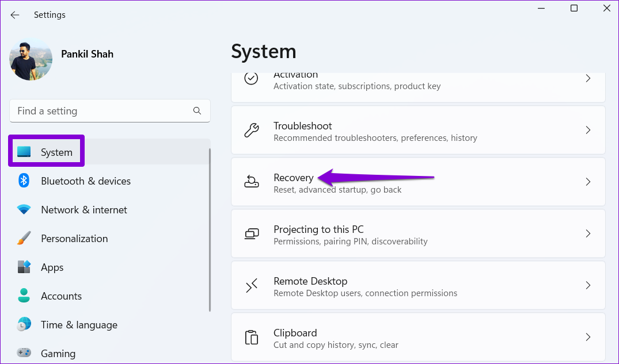The image size is (619, 364).
Task: Type in the Find a setting box
Action: click(x=101, y=111)
